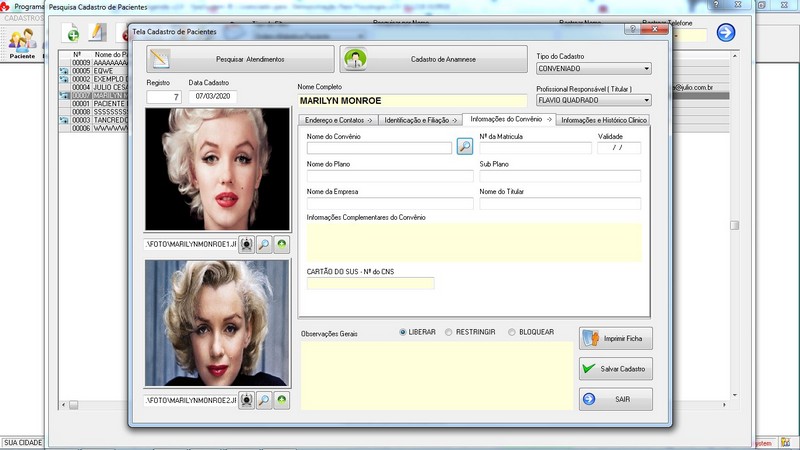This screenshot has height=450, width=800.
Task: Expand the Tipo do Cadastro dropdown
Action: [646, 68]
